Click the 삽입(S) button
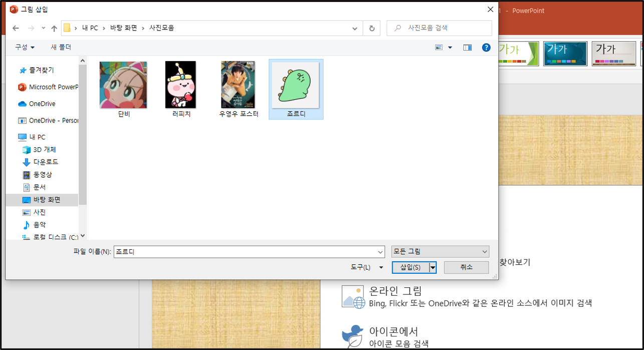 pyautogui.click(x=410, y=267)
